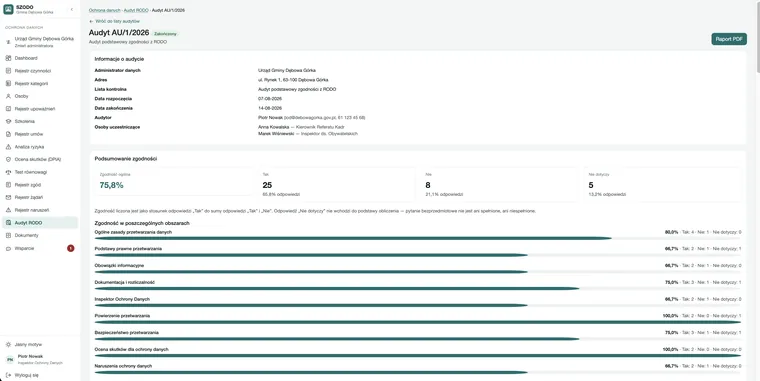Click the start date 07-08-2026
Image resolution: width=760 pixels, height=381 pixels.
[270, 98]
